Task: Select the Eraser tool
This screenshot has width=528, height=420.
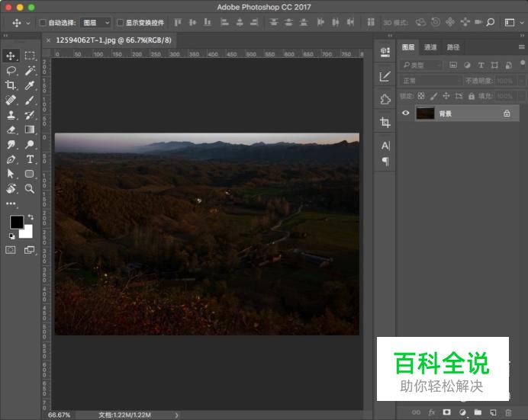Action: [11, 130]
